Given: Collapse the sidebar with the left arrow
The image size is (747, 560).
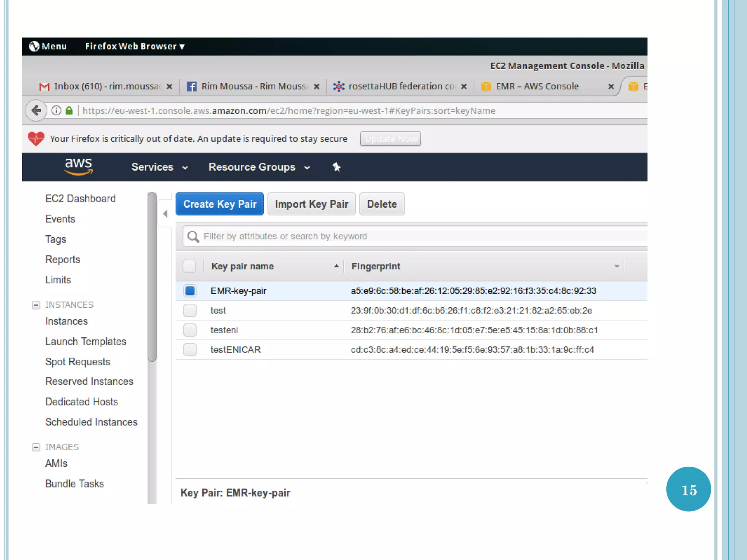Looking at the screenshot, I should coord(165,214).
